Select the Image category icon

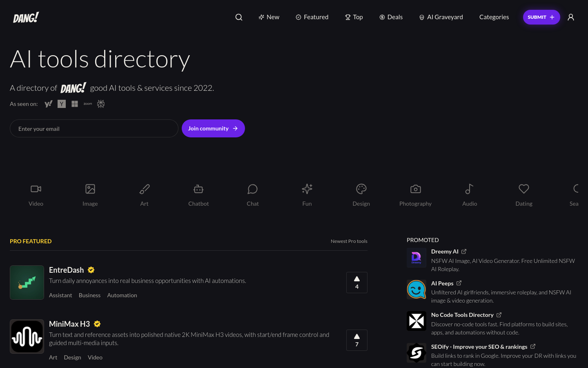(x=90, y=189)
